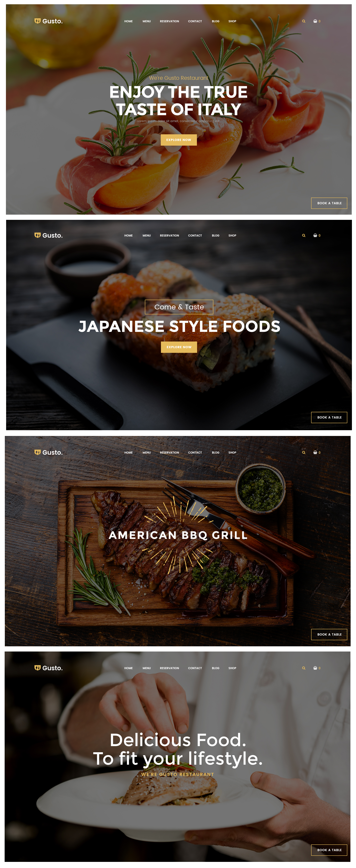This screenshot has width=356, height=868.
Task: Click the Gusto logo above the Italy hero
Action: coord(49,21)
